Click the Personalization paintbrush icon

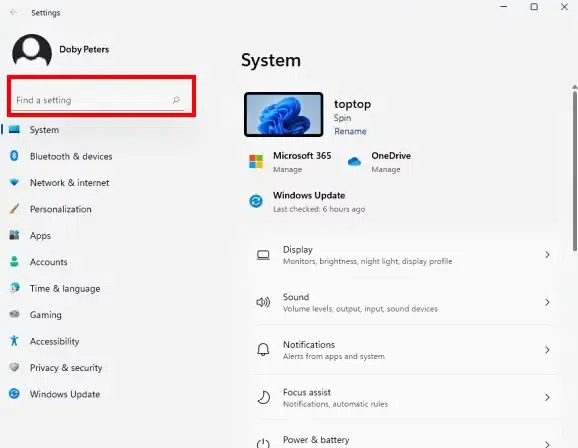14,209
